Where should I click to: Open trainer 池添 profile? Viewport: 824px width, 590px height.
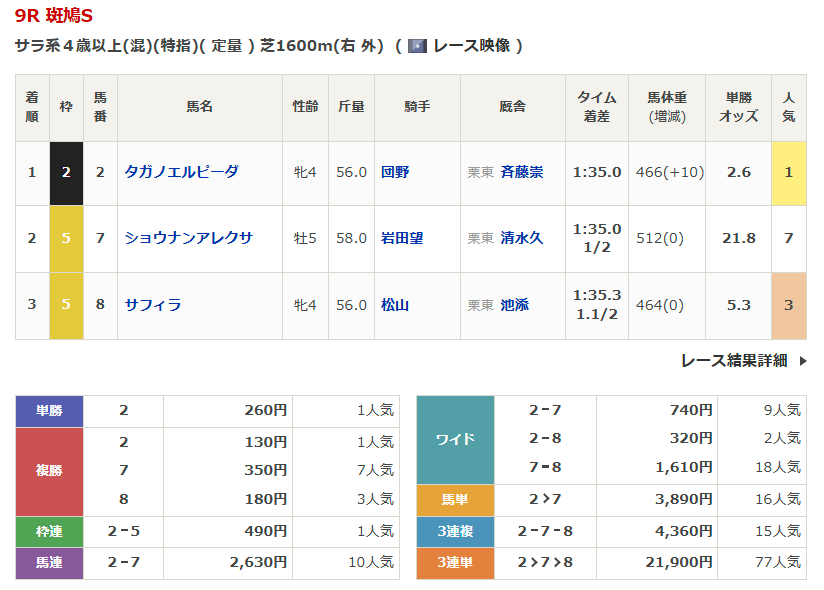[515, 305]
